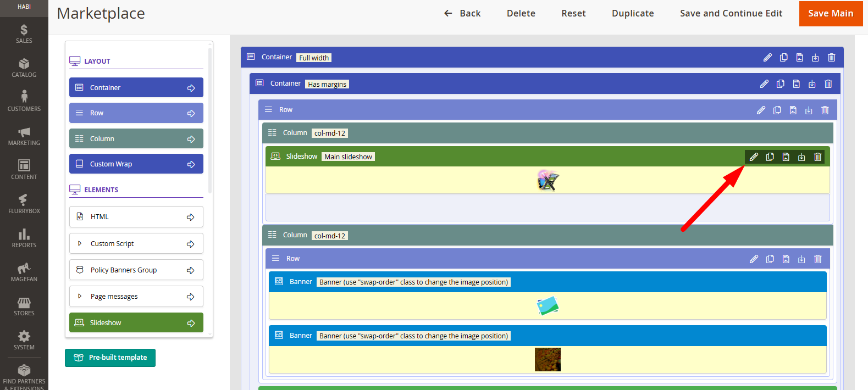Delete the first top Row
868x390 pixels.
pyautogui.click(x=825, y=110)
